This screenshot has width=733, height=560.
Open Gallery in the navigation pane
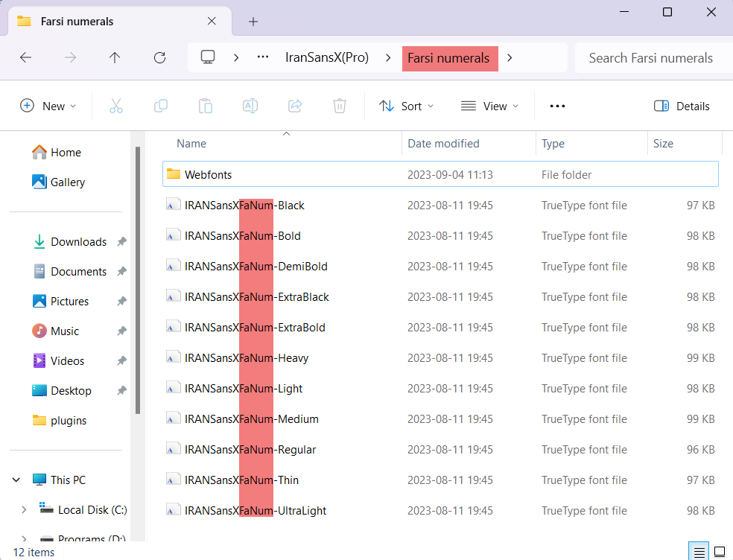pos(58,182)
